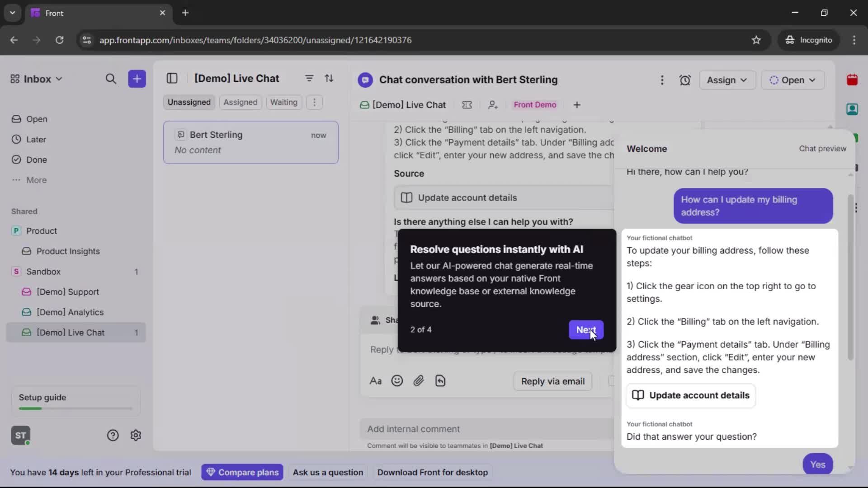Click the filter icon above the conversation list
Viewport: 868px width, 488px height.
pos(309,79)
